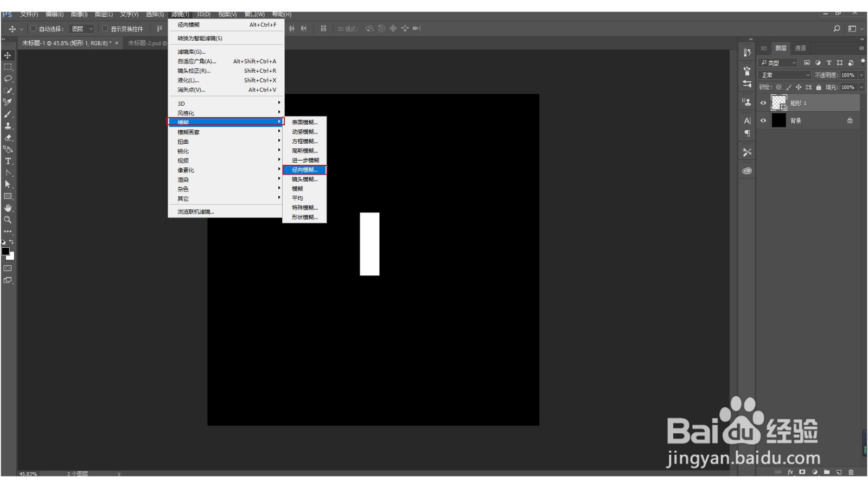Change screen mode icon in toolbox
868x488 pixels.
click(x=8, y=280)
